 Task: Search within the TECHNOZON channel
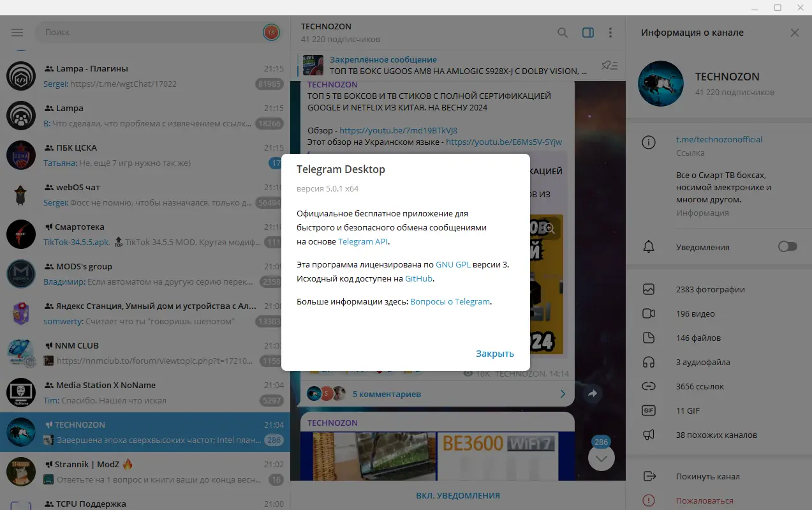[562, 33]
